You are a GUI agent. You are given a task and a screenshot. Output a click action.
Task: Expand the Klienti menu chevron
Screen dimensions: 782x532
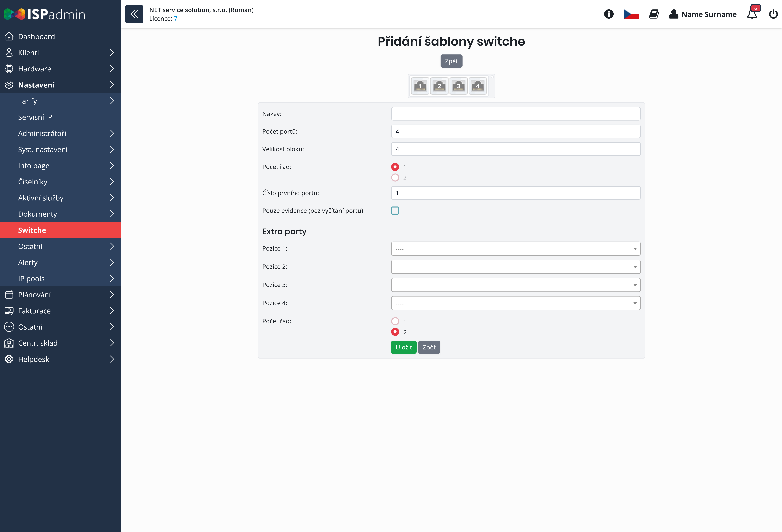pyautogui.click(x=112, y=52)
